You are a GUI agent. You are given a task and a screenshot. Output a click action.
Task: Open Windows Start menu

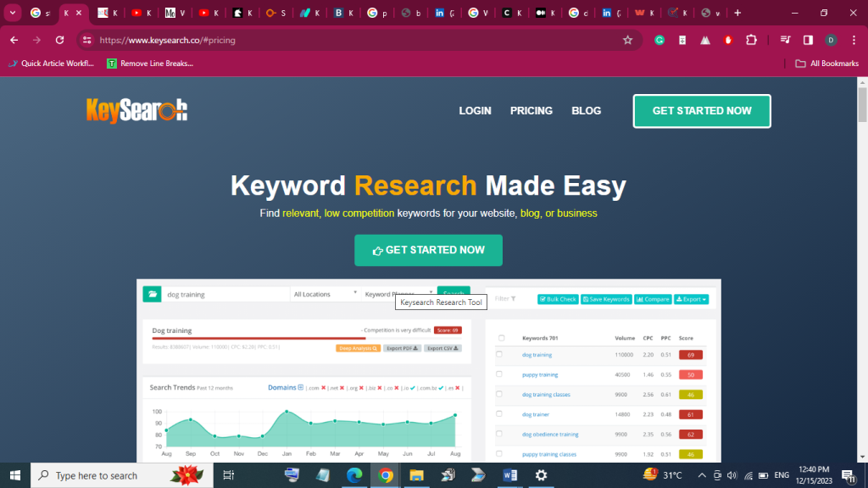pyautogui.click(x=15, y=475)
